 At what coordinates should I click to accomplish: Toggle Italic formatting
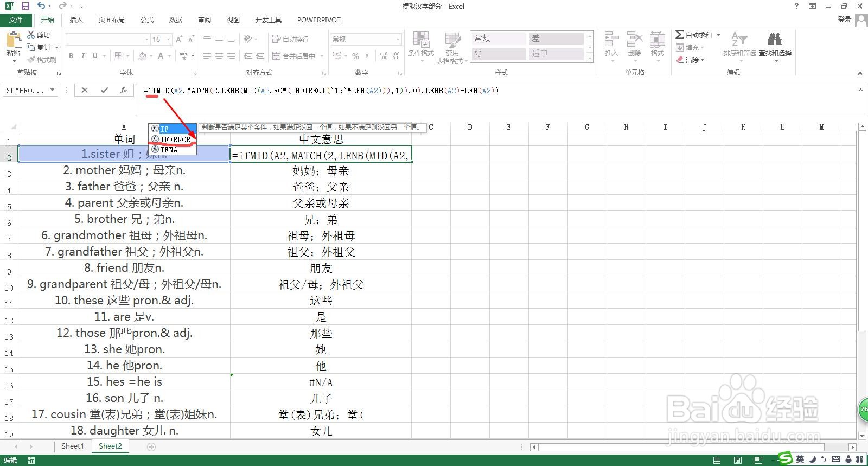(83, 56)
